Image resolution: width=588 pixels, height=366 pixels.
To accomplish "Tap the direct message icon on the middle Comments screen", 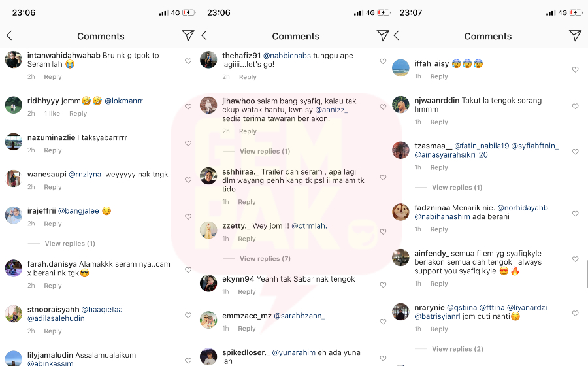I will tap(383, 35).
